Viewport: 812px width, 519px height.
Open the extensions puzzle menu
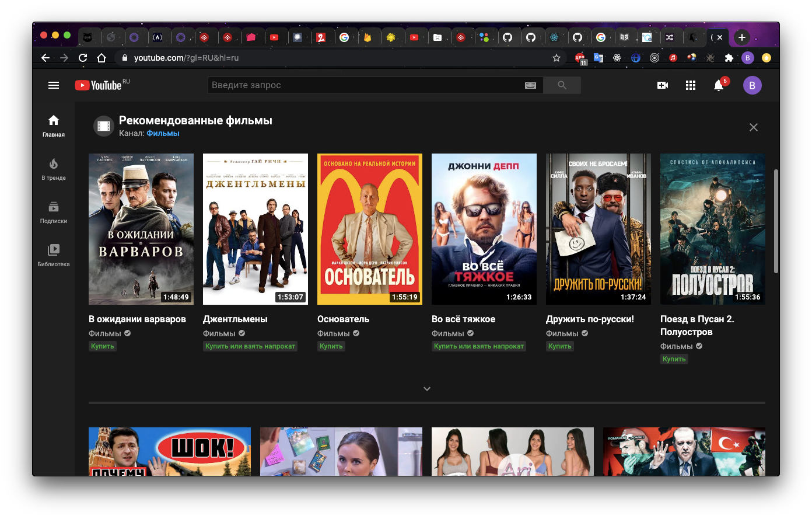coord(729,58)
